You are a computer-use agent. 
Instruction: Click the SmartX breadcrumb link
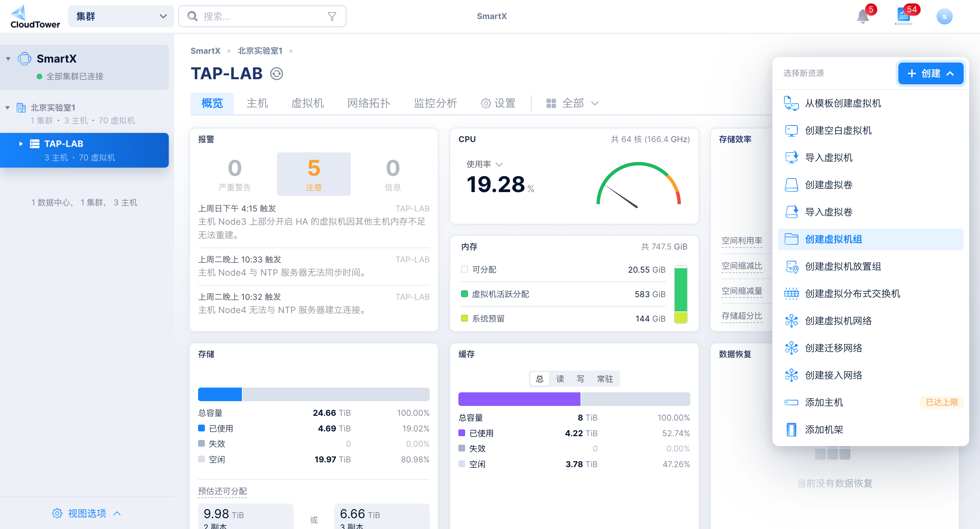[206, 51]
